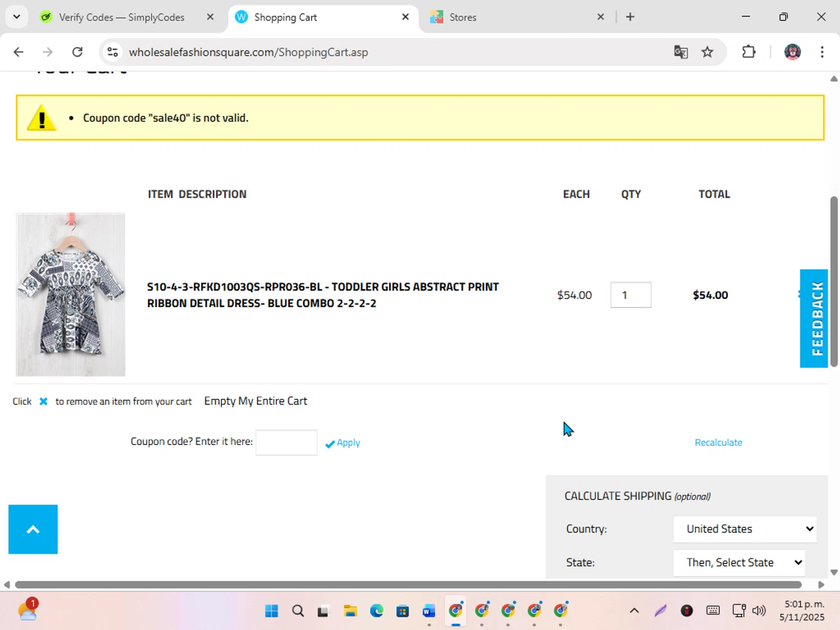This screenshot has width=840, height=630.
Task: Open the Extensions puzzle icon
Action: pos(749,52)
